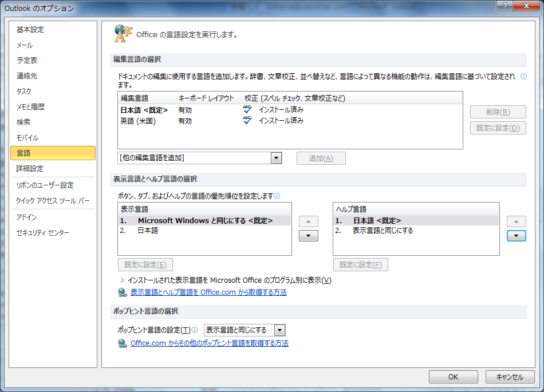
Task: Click the info icon beside editing language description
Action: coord(523,77)
